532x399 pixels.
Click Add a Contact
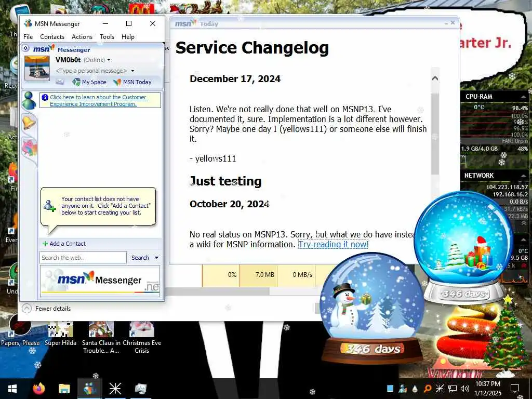(64, 244)
